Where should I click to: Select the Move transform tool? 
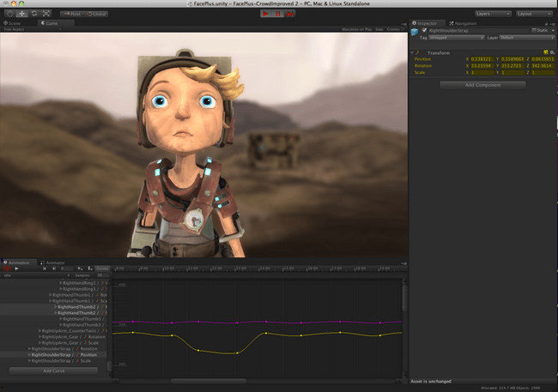tap(21, 15)
